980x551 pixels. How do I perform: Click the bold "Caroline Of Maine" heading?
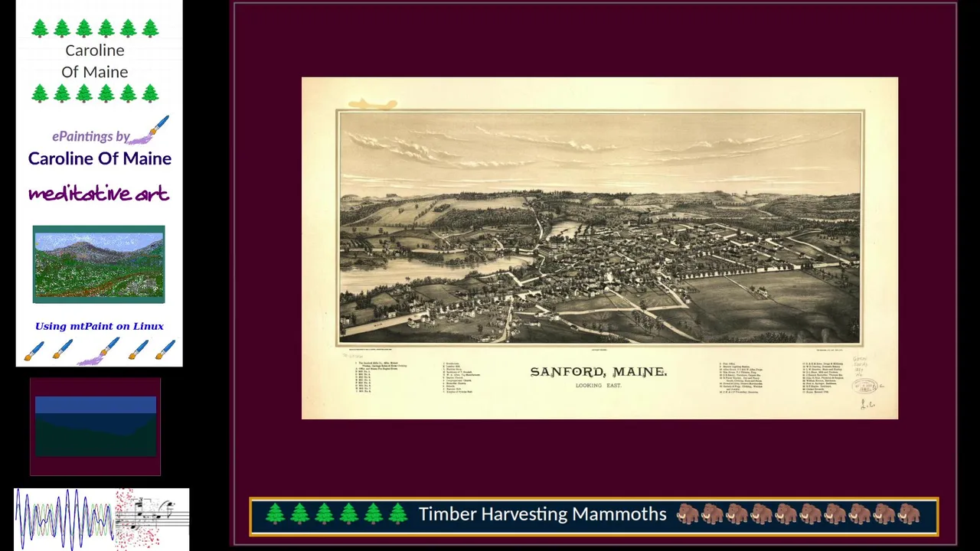pyautogui.click(x=100, y=158)
